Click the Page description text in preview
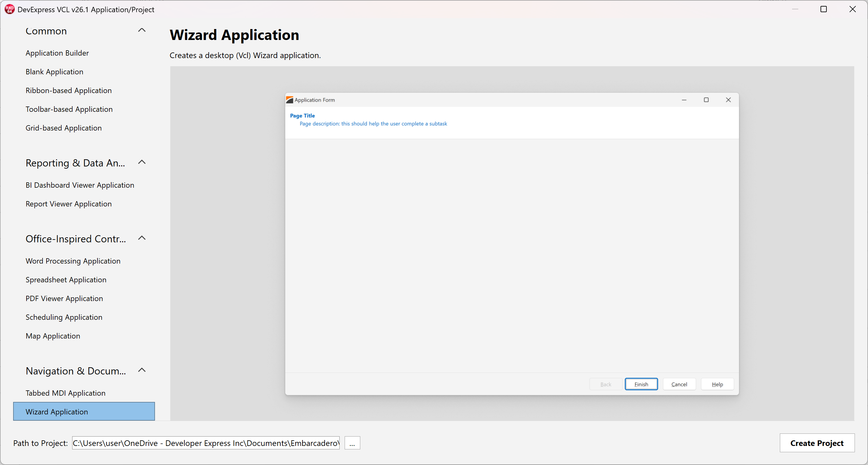Screen dimensions: 868x465 click(x=373, y=124)
